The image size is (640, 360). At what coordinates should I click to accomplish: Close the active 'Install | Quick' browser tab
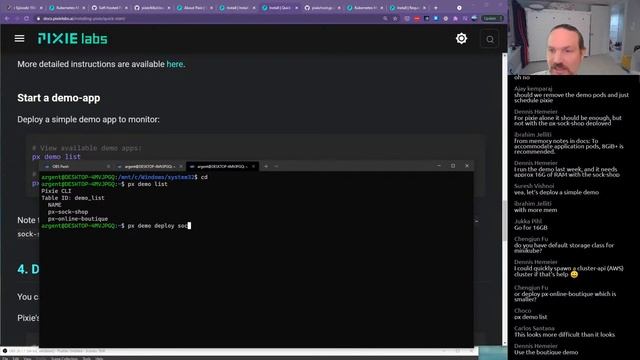[296, 8]
